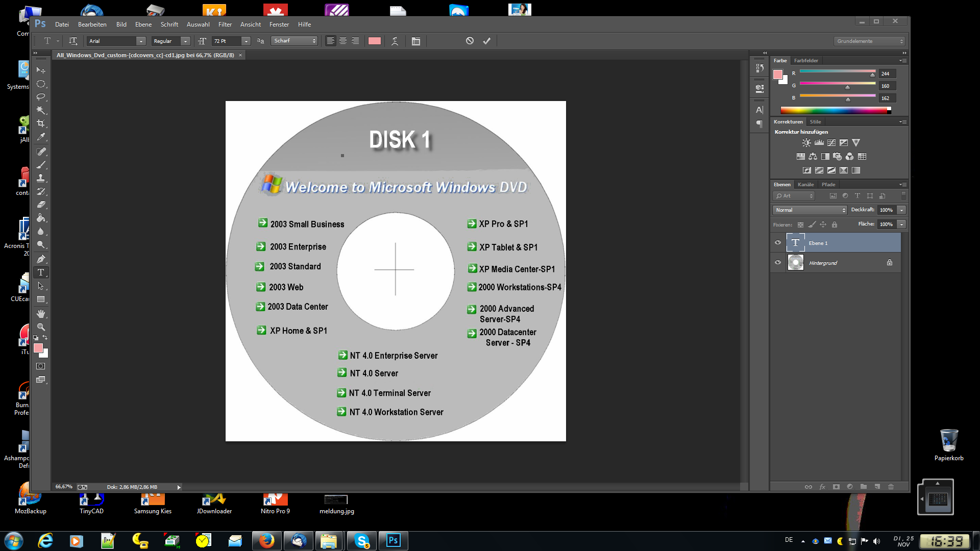The width and height of the screenshot is (980, 551).
Task: Select the Magic Wand tool
Action: point(41,110)
